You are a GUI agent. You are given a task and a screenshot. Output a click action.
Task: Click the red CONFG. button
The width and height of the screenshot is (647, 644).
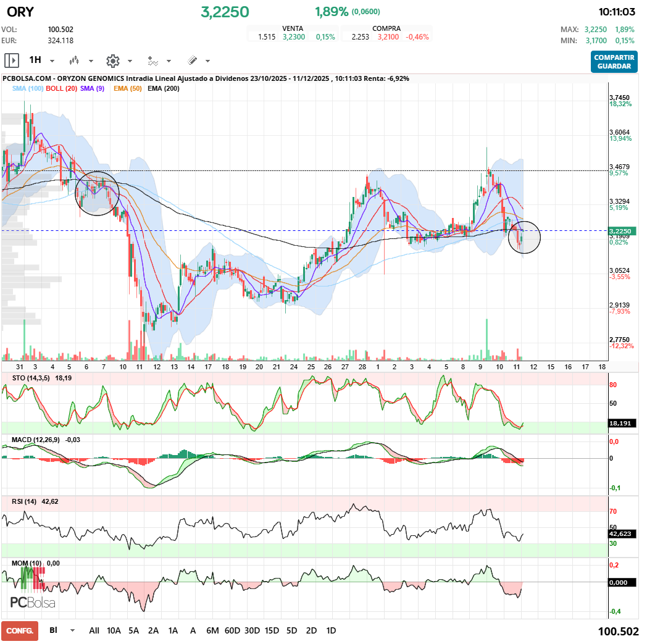(20, 630)
